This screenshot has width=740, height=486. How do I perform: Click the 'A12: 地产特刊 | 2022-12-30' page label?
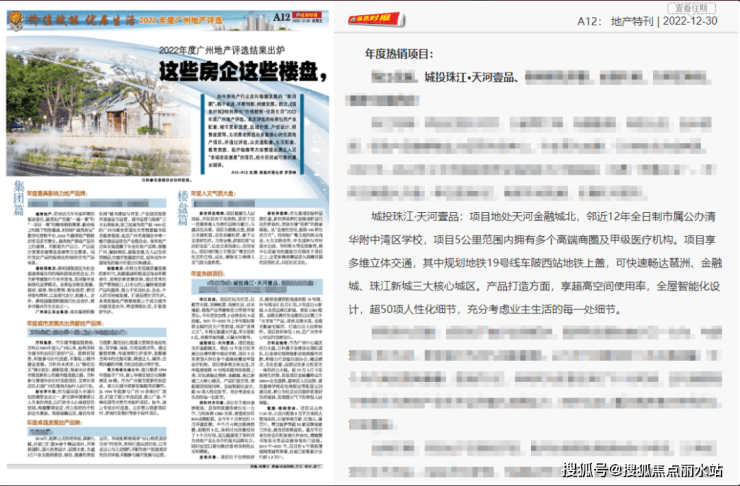(647, 21)
